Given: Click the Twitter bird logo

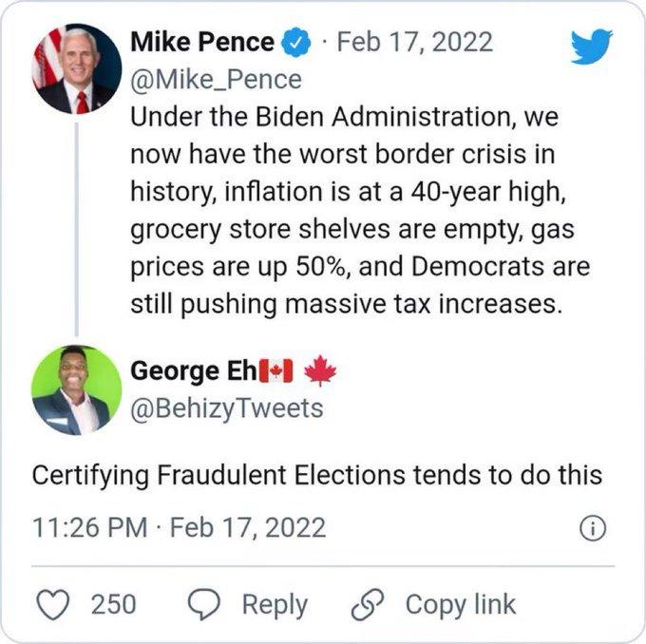Looking at the screenshot, I should tap(591, 45).
